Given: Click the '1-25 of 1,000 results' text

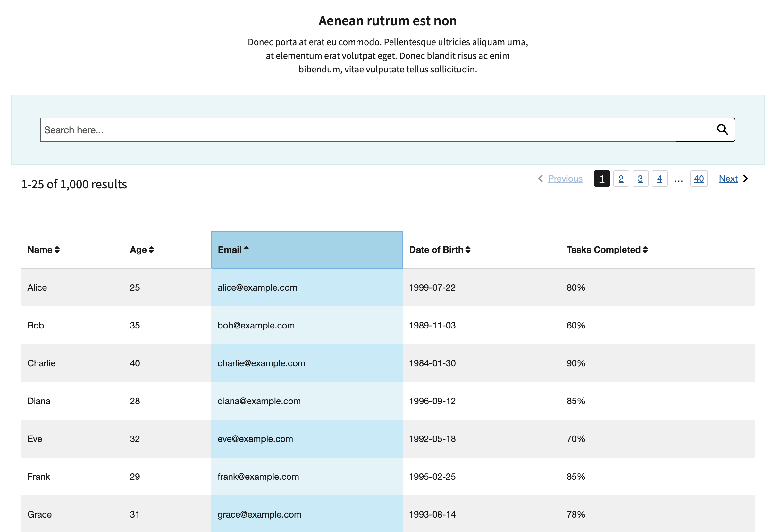Looking at the screenshot, I should pyautogui.click(x=74, y=184).
